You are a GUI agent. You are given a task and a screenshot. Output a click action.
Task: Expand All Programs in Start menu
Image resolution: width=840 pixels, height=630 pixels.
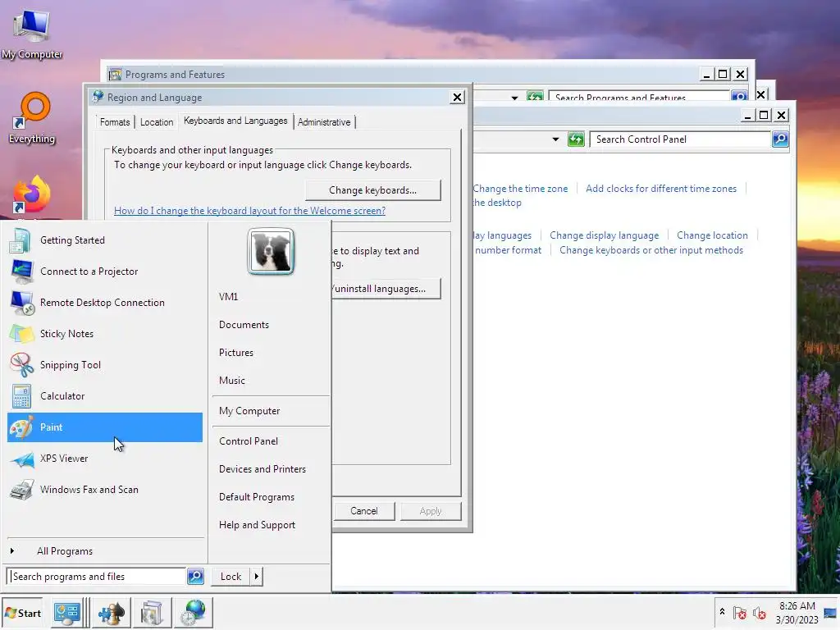(105, 551)
